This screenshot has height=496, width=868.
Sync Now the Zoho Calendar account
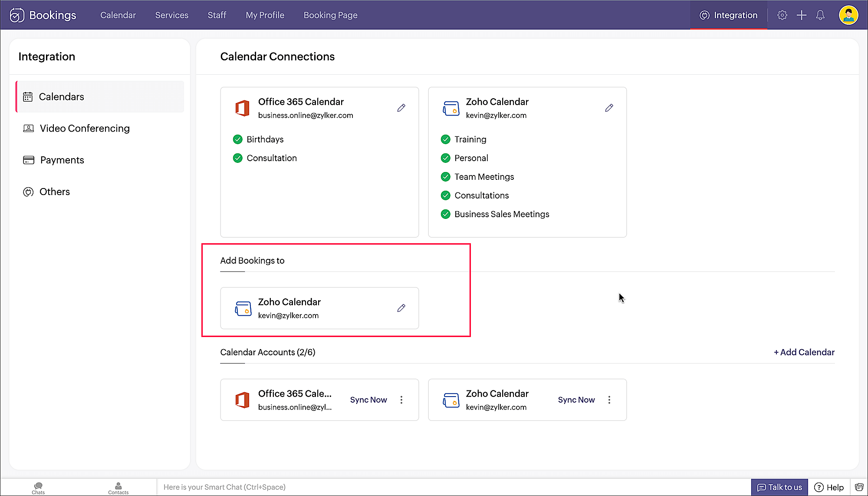coord(576,400)
